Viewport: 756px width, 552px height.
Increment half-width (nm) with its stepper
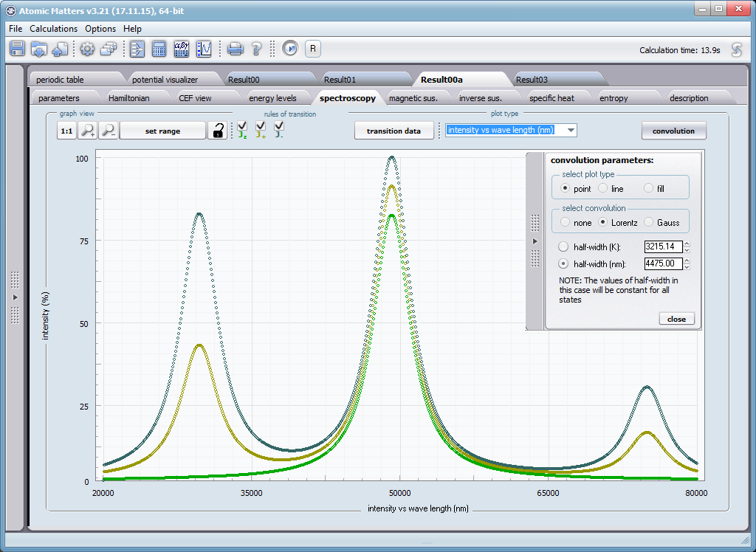[687, 261]
